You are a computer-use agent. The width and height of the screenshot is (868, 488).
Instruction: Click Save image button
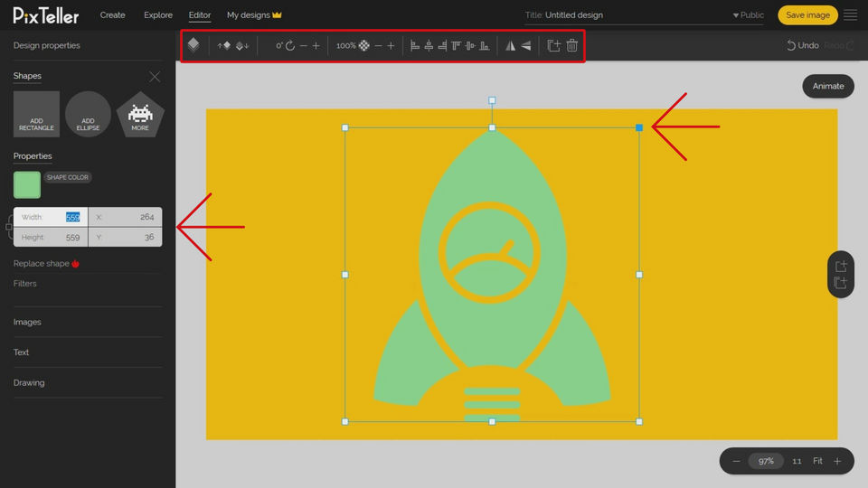[x=807, y=15]
